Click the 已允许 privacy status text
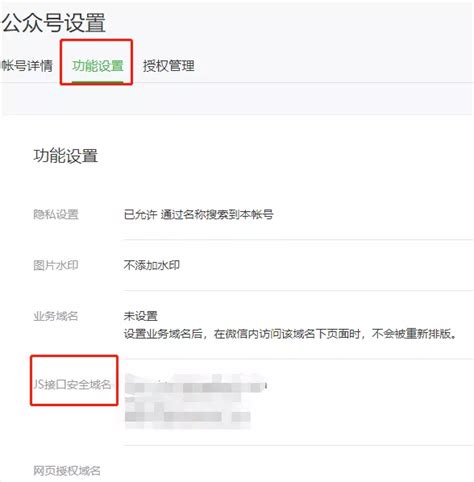This screenshot has width=474, height=482. [140, 214]
